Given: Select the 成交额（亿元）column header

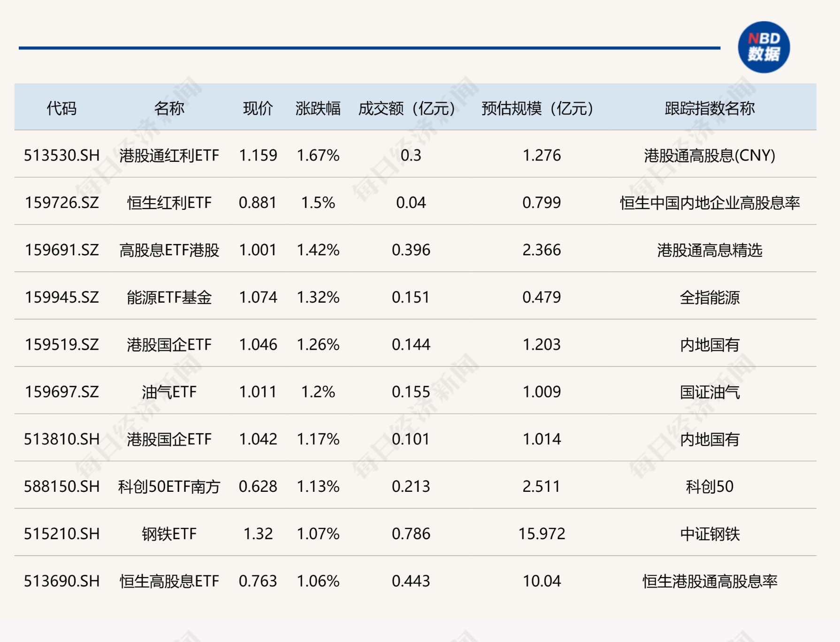Looking at the screenshot, I should point(406,108).
